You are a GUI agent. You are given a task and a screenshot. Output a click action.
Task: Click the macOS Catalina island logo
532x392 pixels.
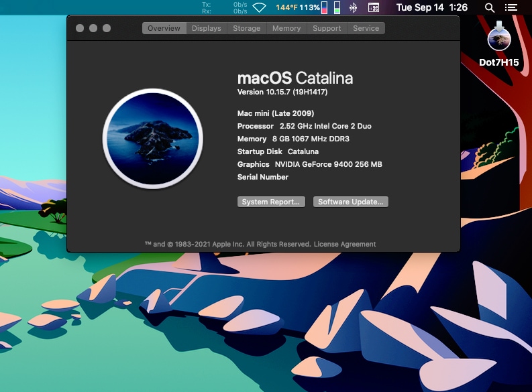[x=153, y=139]
